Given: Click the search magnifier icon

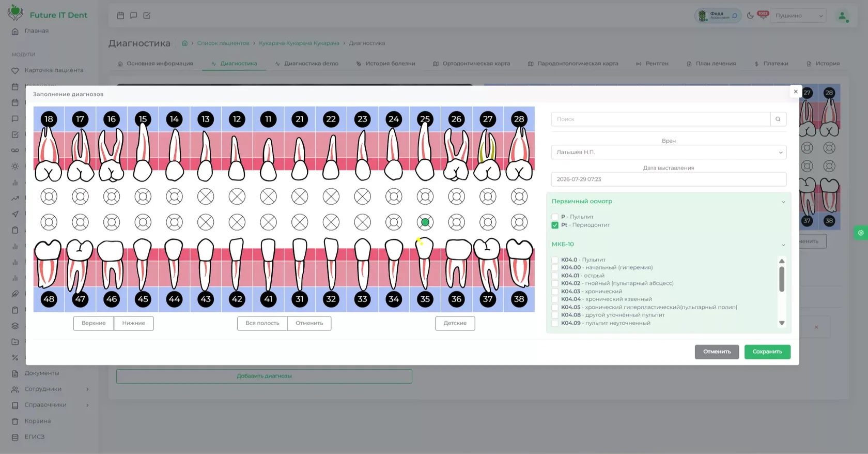Looking at the screenshot, I should (778, 119).
